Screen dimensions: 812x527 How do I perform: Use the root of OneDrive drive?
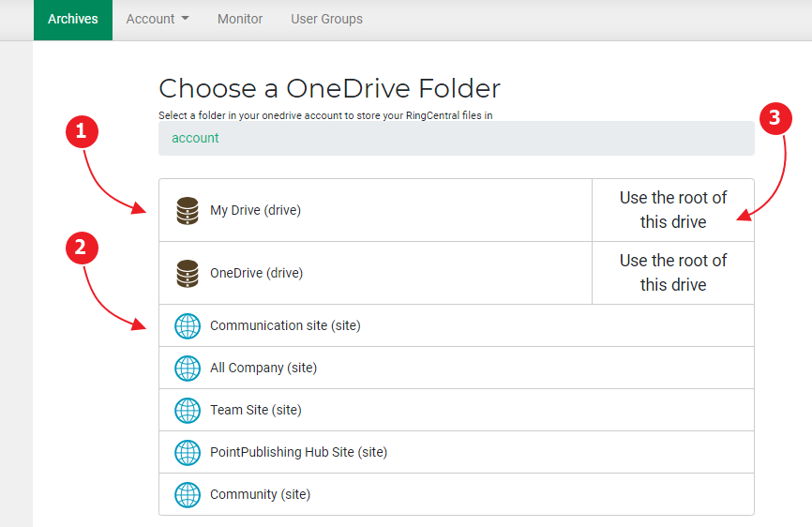tap(672, 273)
